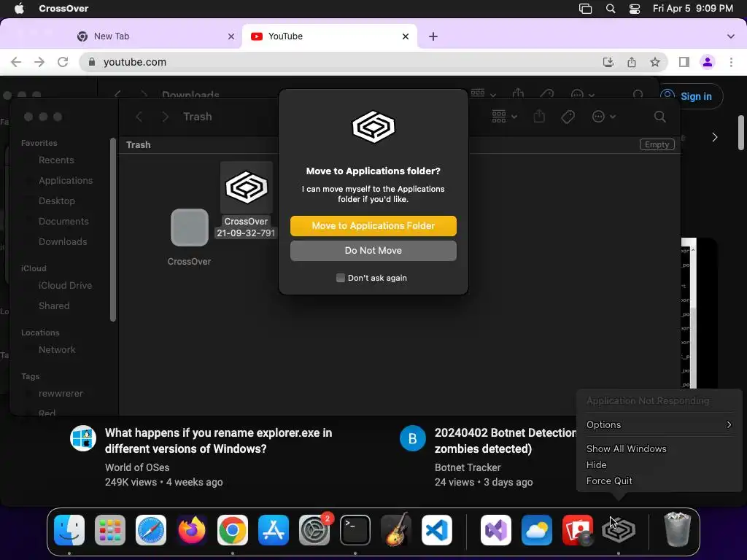Click the YouTube page vertical scrollbar

click(x=741, y=133)
